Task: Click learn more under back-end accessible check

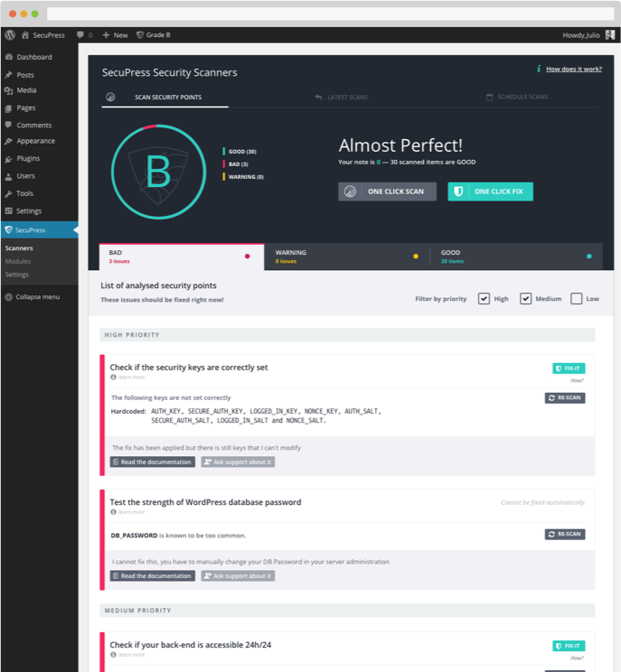Action: tap(131, 655)
